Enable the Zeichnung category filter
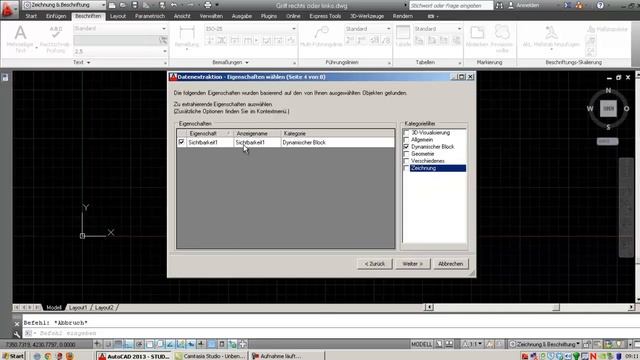 (406, 168)
